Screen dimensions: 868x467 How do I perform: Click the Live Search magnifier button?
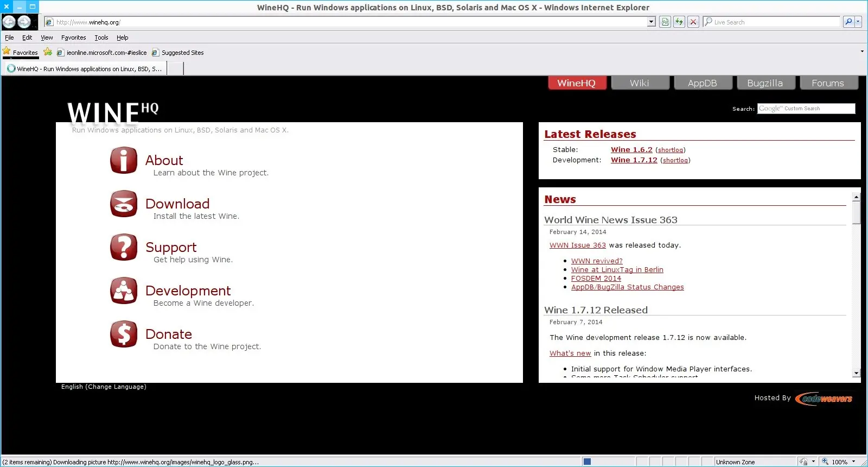[848, 22]
